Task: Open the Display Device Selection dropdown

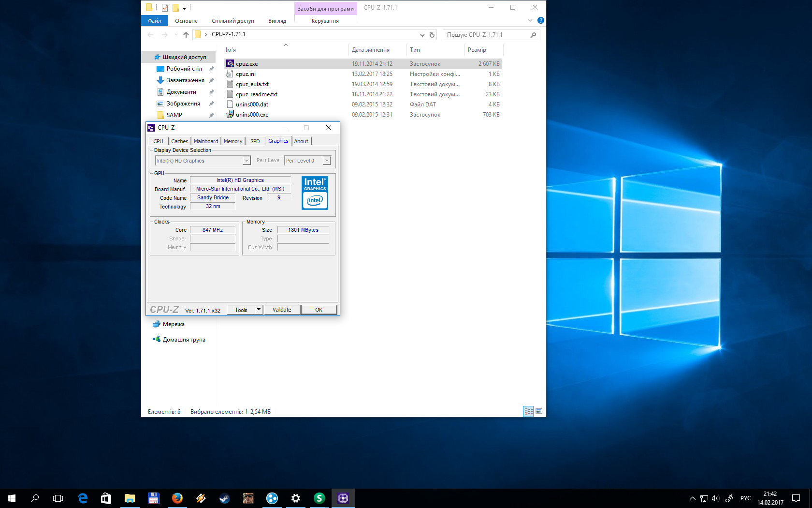Action: click(246, 161)
